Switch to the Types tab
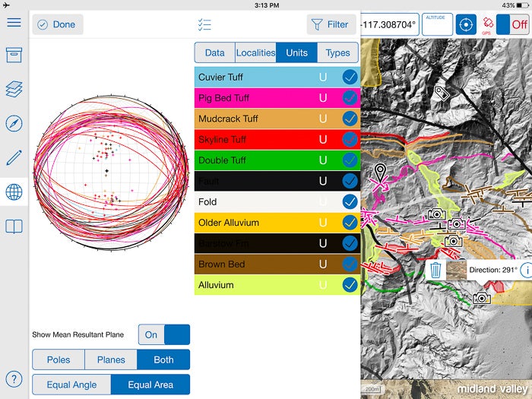532x399 pixels. point(337,52)
